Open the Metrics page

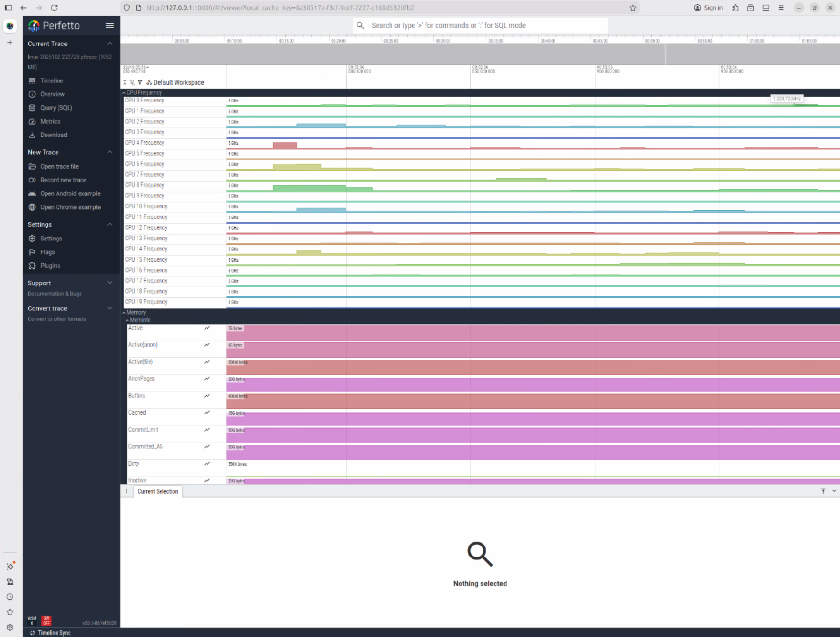coord(50,122)
